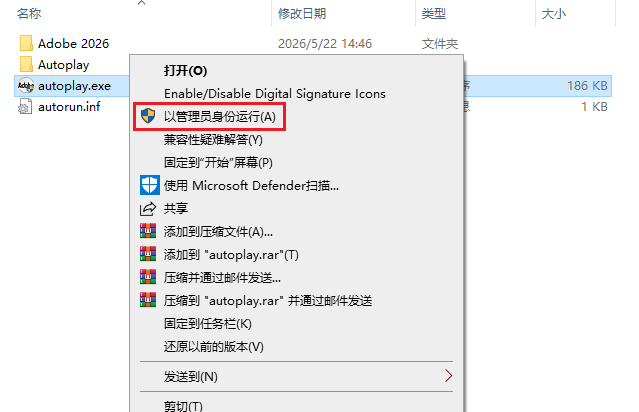
Task: Expand the 发送到(N) submenu arrow
Action: 448,376
